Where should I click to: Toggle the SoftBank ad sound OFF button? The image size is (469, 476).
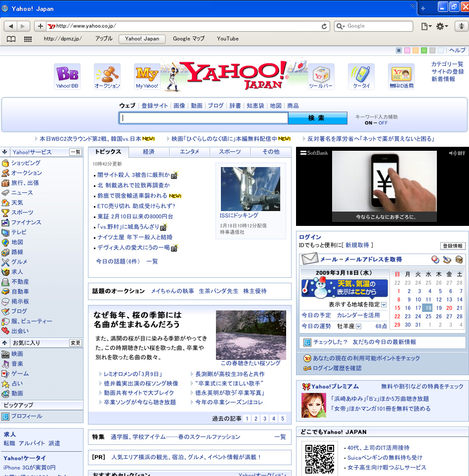point(457,153)
